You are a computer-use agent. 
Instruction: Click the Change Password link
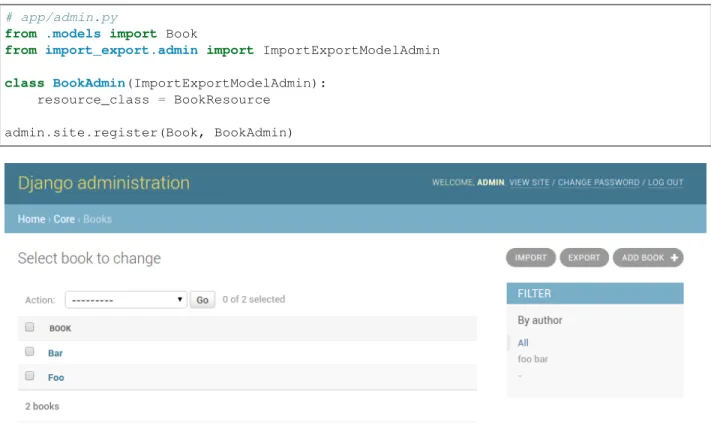599,182
